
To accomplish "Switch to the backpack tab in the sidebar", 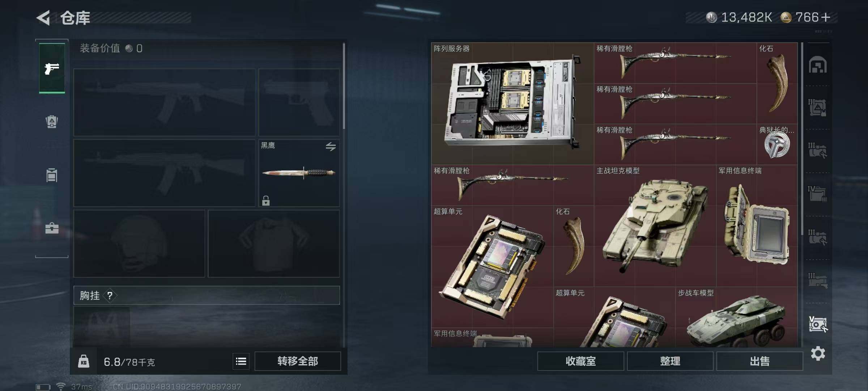I will (52, 121).
